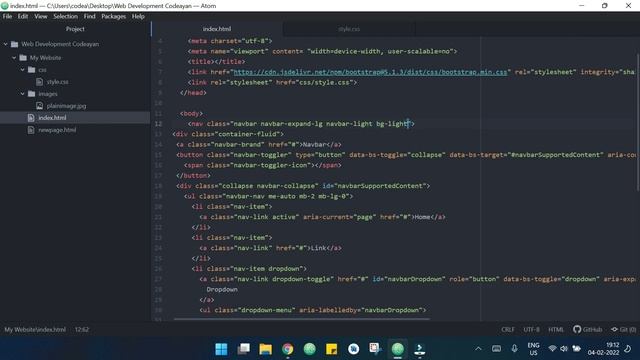The height and width of the screenshot is (360, 640).
Task: Select index.html in the project tree
Action: (x=75, y=118)
